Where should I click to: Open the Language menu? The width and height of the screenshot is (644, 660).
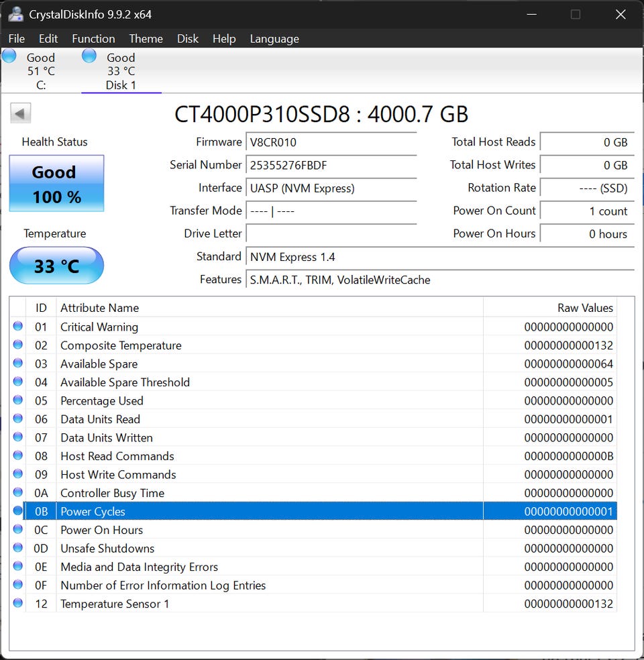tap(274, 39)
